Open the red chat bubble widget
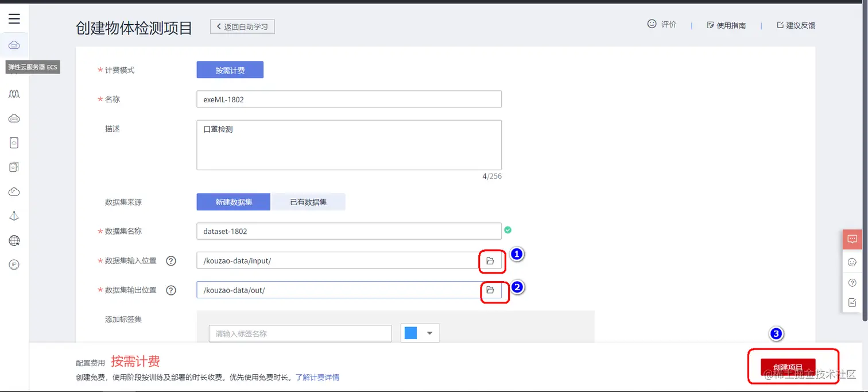 [852, 239]
